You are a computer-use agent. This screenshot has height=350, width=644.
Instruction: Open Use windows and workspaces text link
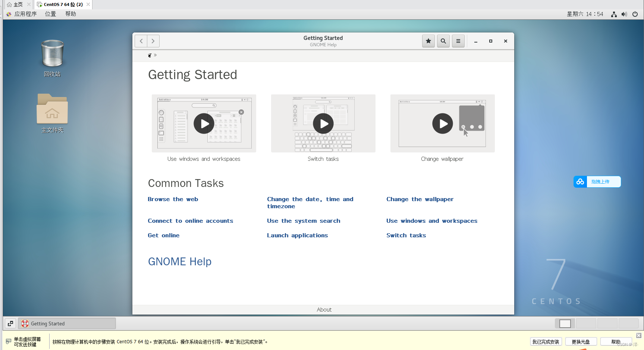point(432,221)
